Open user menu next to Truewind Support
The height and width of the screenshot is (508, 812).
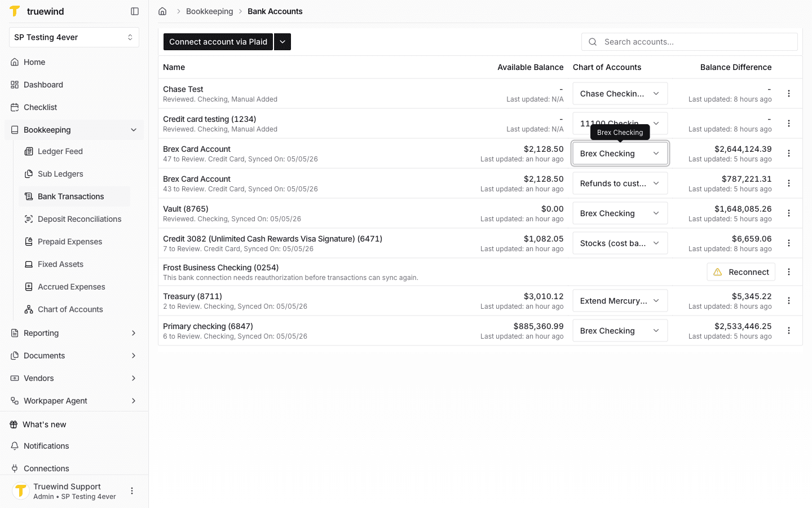(132, 491)
